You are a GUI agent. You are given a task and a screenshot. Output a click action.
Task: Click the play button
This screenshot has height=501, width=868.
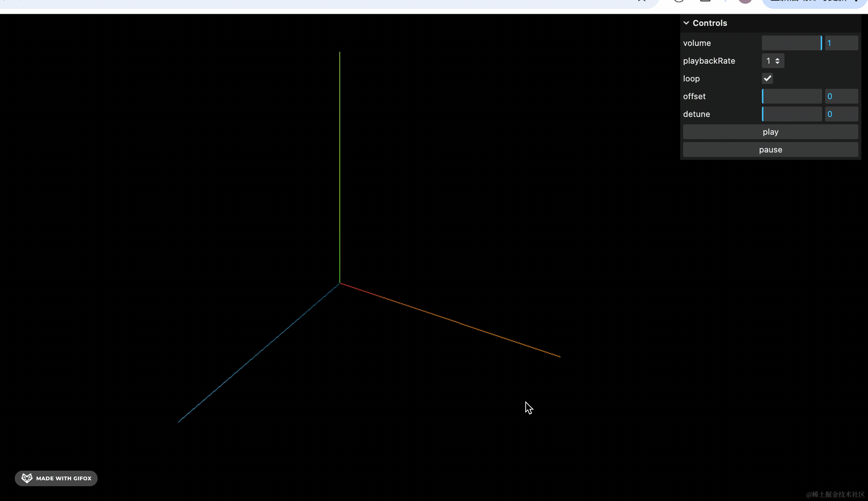(770, 132)
